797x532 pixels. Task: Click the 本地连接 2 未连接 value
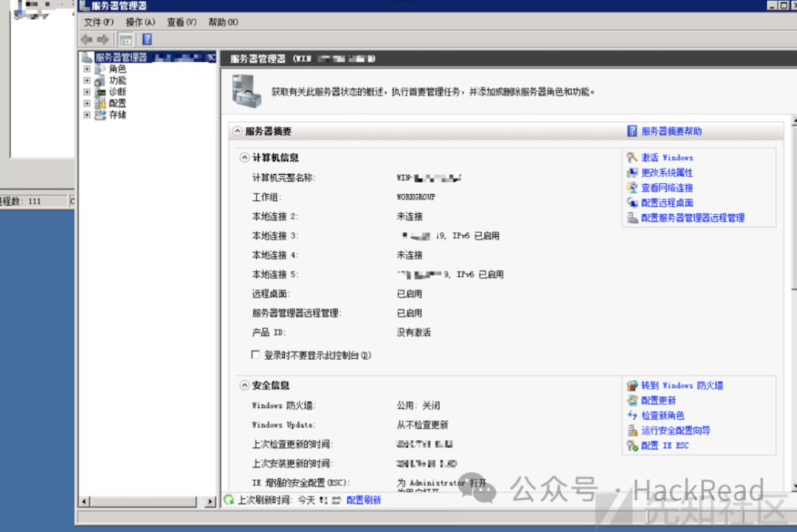pos(410,216)
